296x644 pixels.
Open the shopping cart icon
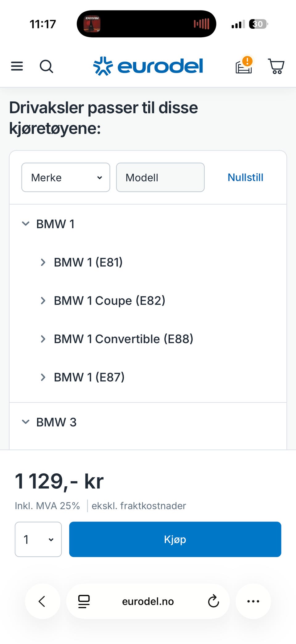coord(276,66)
